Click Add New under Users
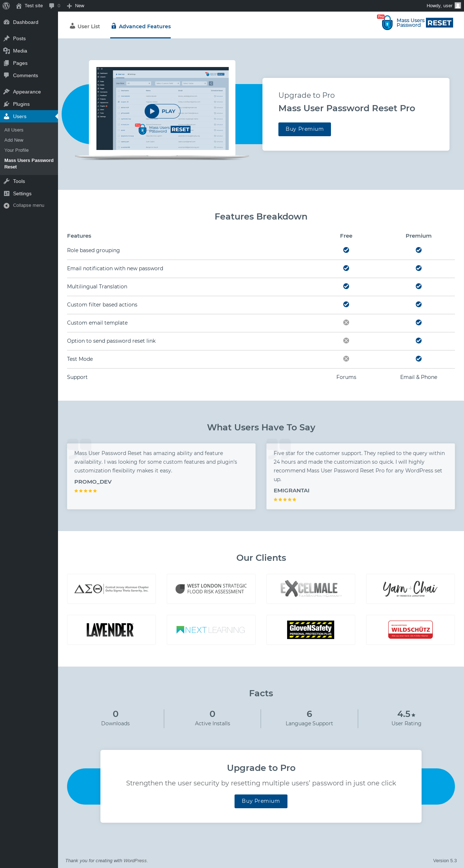The image size is (464, 868). pyautogui.click(x=14, y=140)
